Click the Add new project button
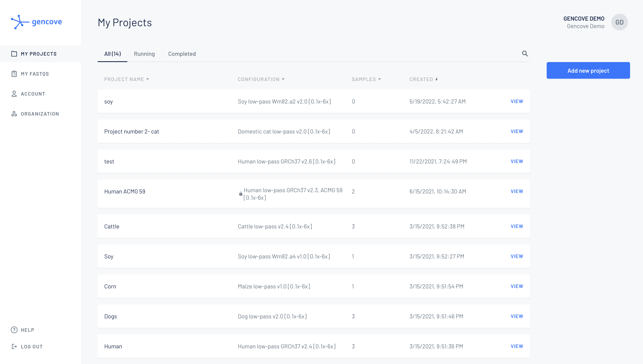This screenshot has width=643, height=364. pos(588,71)
